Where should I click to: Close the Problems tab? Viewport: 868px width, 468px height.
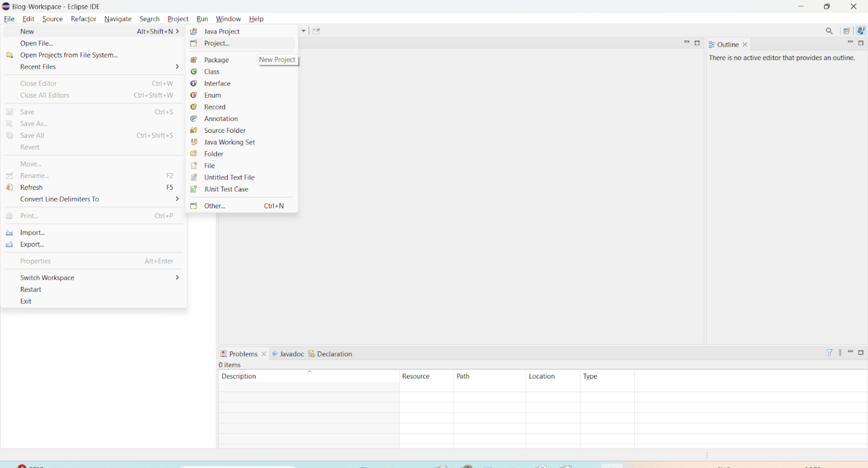point(264,354)
